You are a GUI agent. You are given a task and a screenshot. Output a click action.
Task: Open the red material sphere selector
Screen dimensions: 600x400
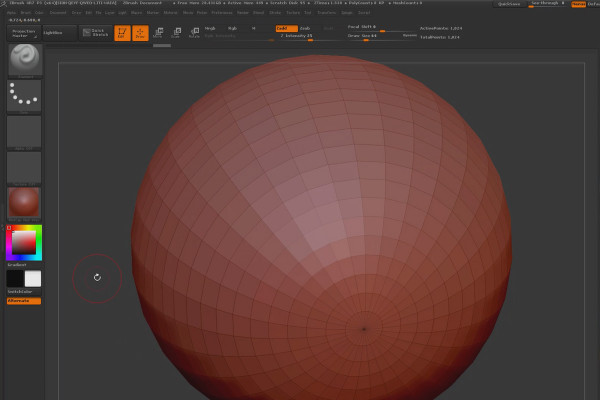(24, 203)
